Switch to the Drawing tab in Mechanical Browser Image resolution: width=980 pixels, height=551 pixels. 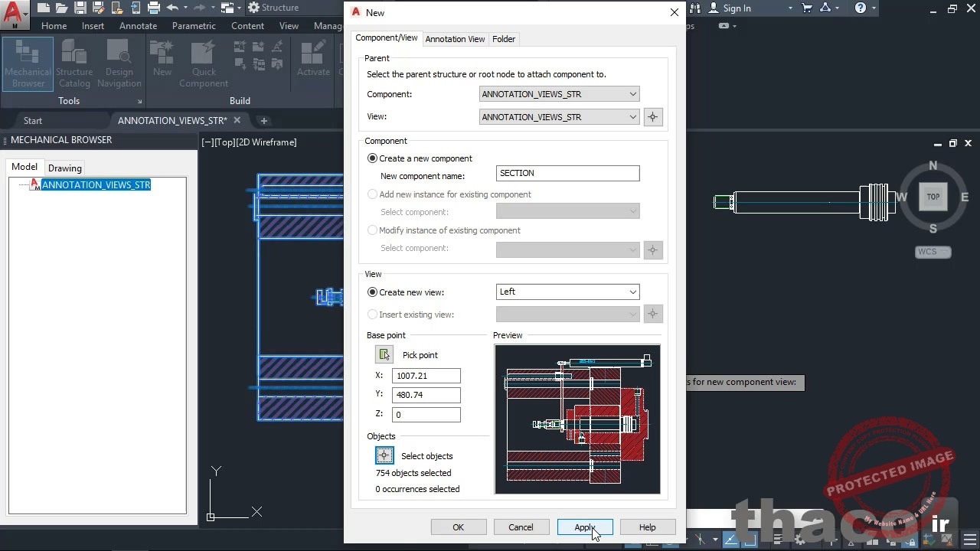(x=65, y=168)
